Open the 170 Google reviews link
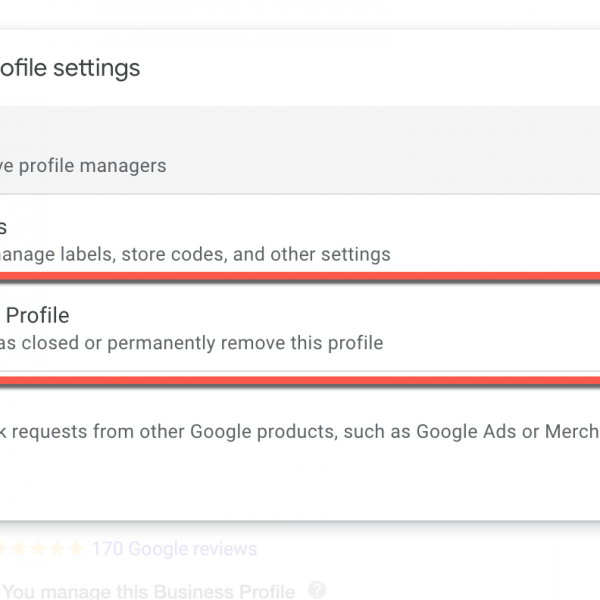The height and width of the screenshot is (600, 600). pyautogui.click(x=173, y=549)
